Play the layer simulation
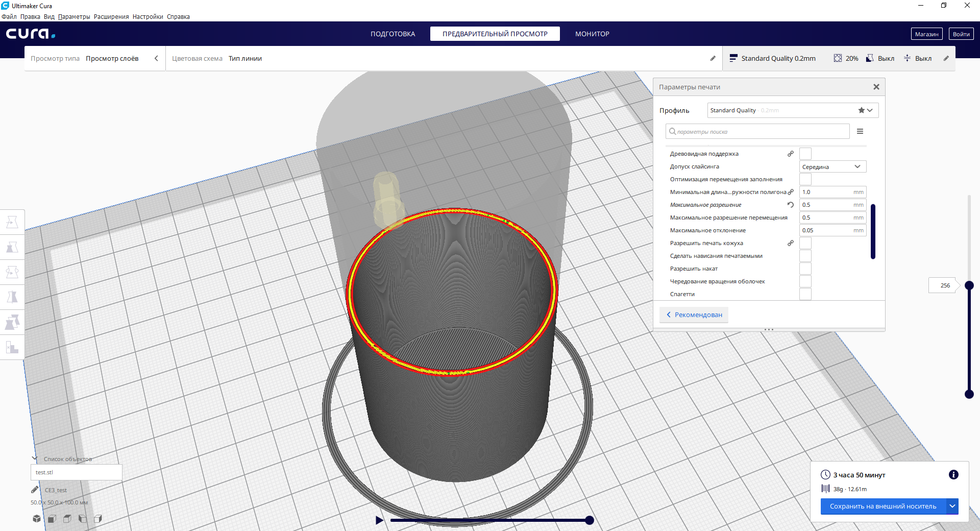This screenshot has width=980, height=531. click(x=379, y=520)
